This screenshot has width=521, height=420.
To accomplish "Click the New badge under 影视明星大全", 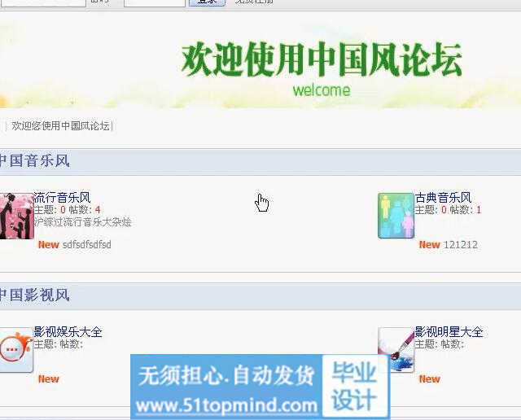I will 429,378.
